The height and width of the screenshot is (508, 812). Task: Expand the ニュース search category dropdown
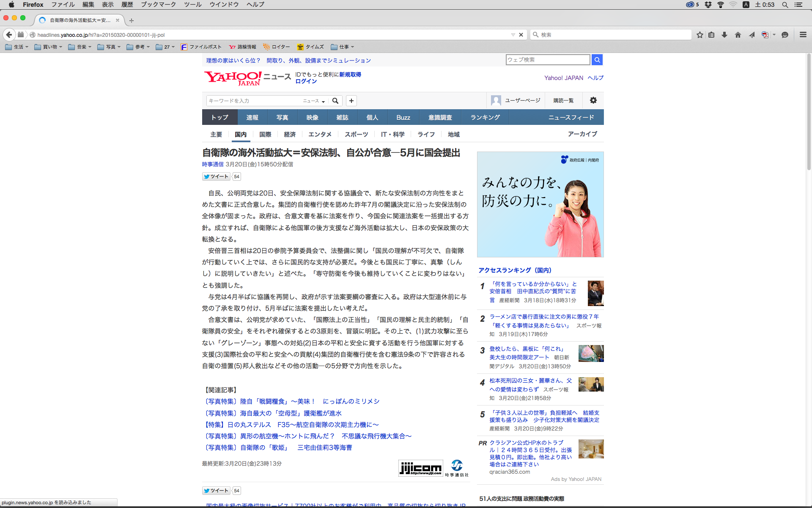314,101
